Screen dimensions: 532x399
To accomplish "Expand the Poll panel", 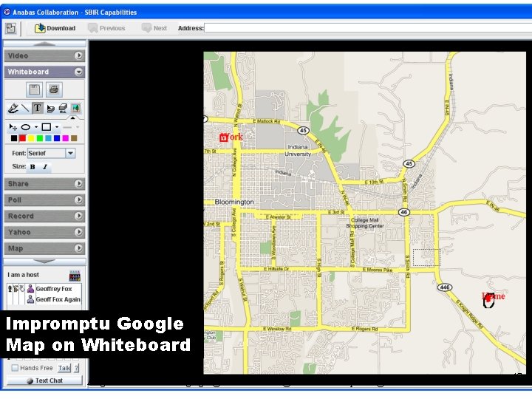I will pos(78,199).
